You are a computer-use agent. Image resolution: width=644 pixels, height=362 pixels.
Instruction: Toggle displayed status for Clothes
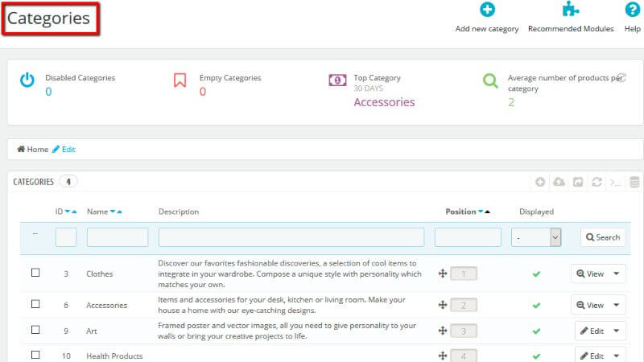[x=536, y=274]
